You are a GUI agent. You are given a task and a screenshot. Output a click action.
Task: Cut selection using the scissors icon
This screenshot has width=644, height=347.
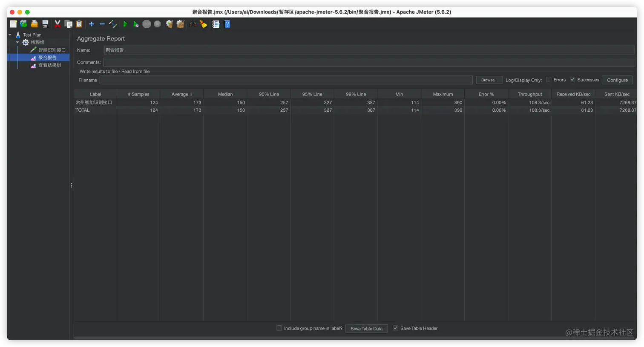(x=57, y=24)
